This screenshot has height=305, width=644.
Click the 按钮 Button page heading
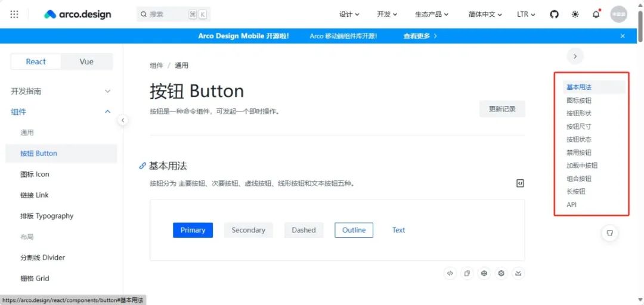[197, 91]
